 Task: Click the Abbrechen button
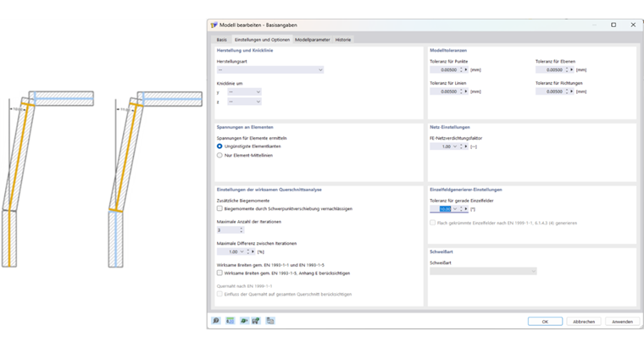click(584, 321)
